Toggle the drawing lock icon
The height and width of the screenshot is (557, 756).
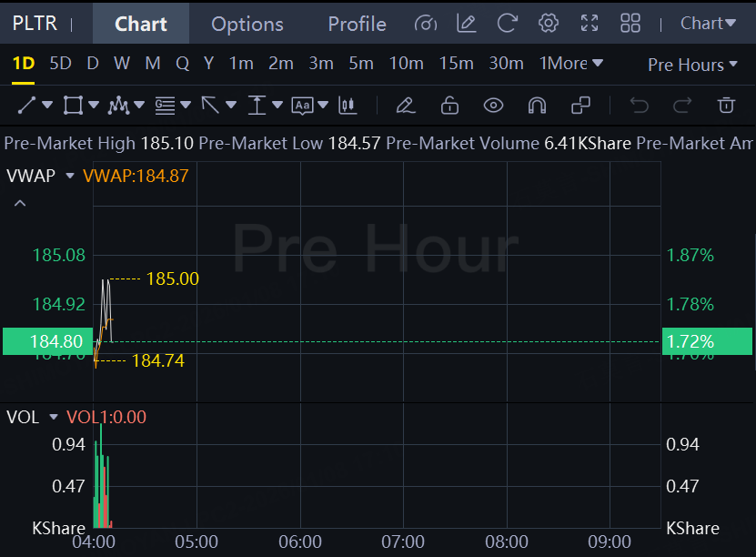click(449, 106)
